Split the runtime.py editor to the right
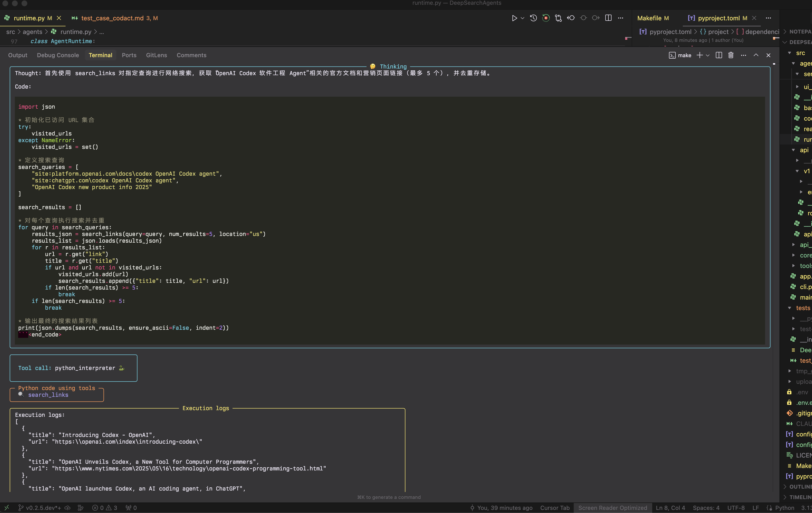The height and width of the screenshot is (513, 812). (608, 18)
